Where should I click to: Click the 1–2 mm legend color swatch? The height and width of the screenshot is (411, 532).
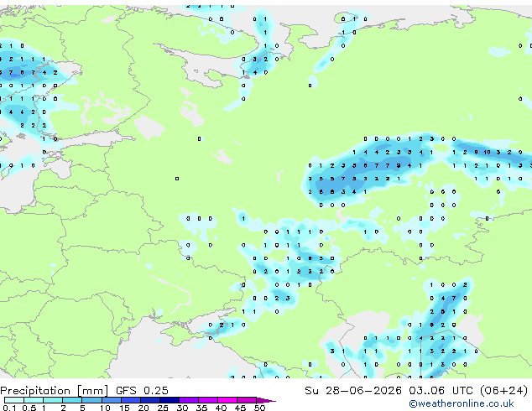(x=53, y=400)
